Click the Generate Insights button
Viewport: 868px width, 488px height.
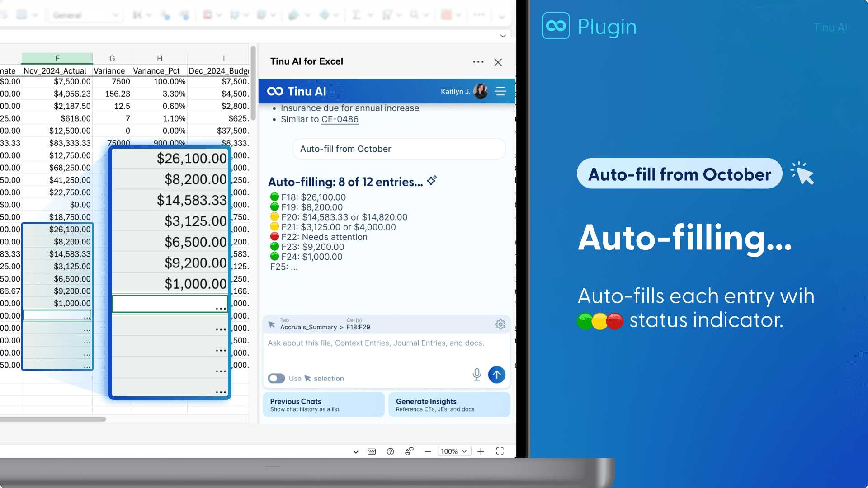[449, 404]
